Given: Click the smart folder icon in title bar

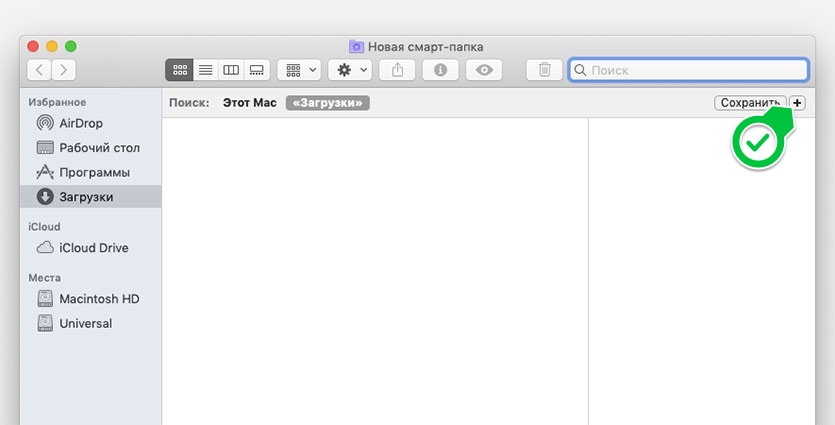Looking at the screenshot, I should [356, 46].
